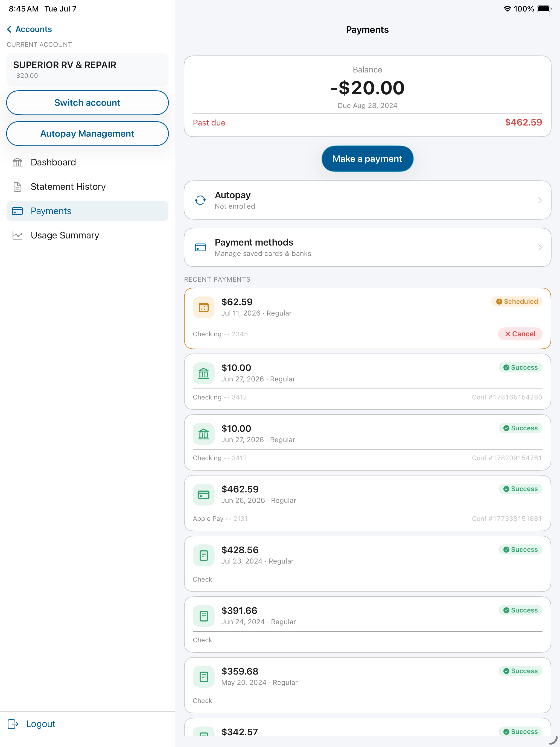Expand the Payment methods row chevron
The height and width of the screenshot is (747, 560).
(540, 247)
